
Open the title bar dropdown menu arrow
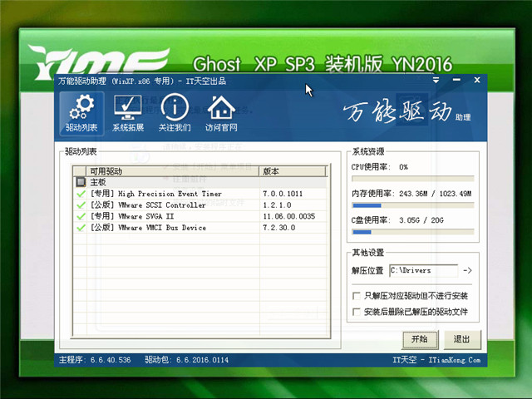point(436,81)
